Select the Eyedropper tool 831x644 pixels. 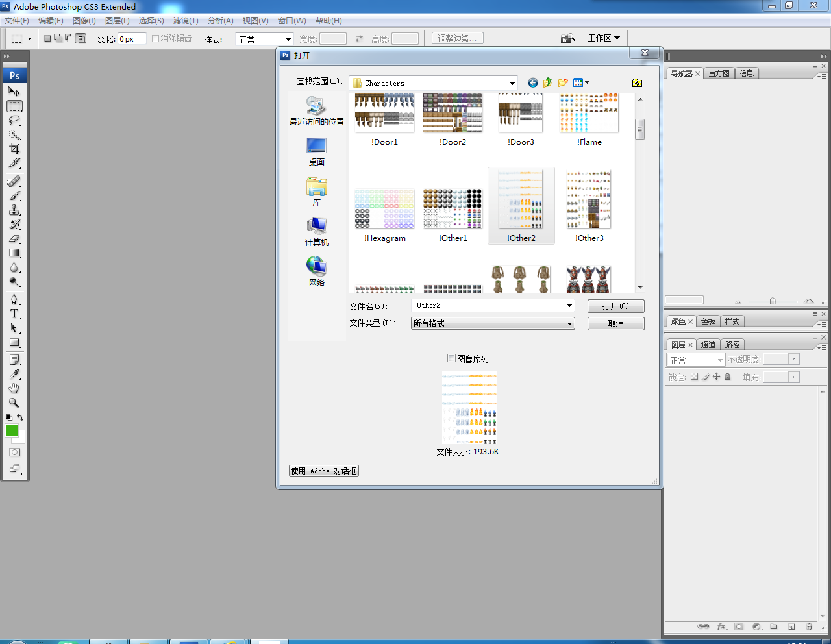tap(14, 374)
